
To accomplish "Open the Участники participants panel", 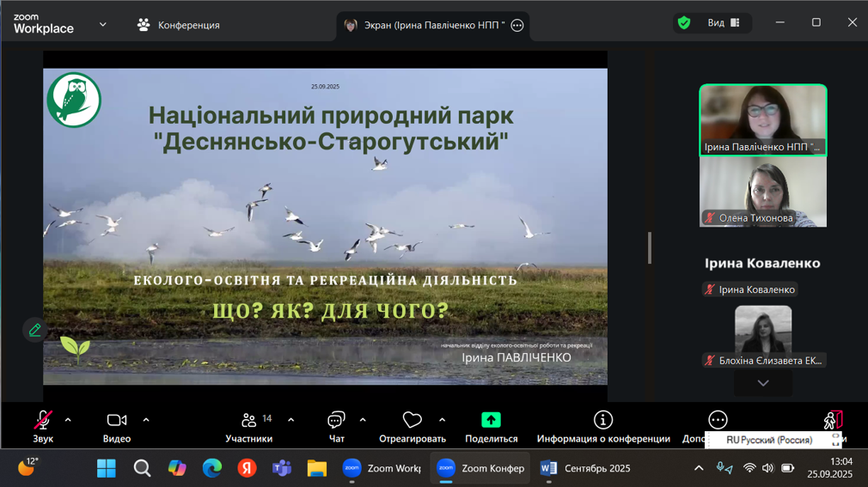I will (249, 425).
